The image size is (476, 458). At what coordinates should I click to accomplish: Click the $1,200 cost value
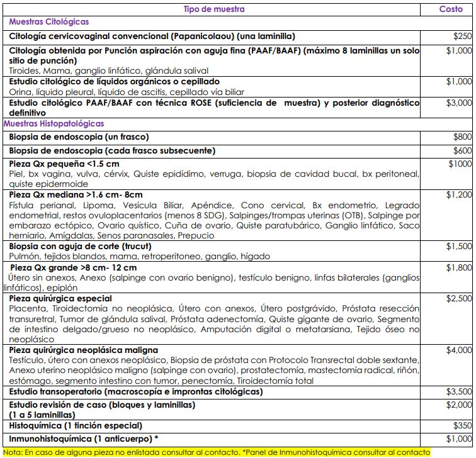pos(459,195)
